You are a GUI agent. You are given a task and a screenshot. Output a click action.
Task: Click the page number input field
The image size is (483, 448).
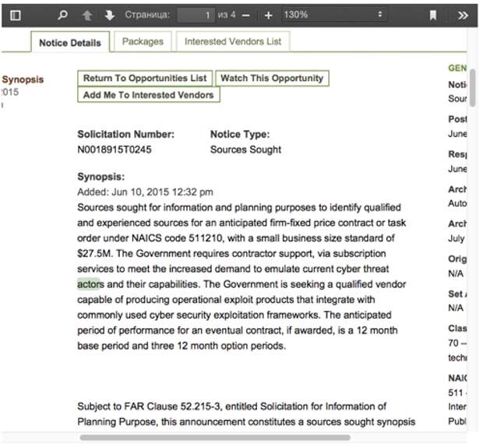tap(196, 15)
